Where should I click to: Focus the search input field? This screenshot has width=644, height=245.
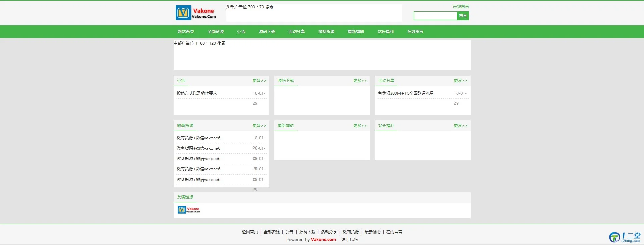(x=435, y=16)
